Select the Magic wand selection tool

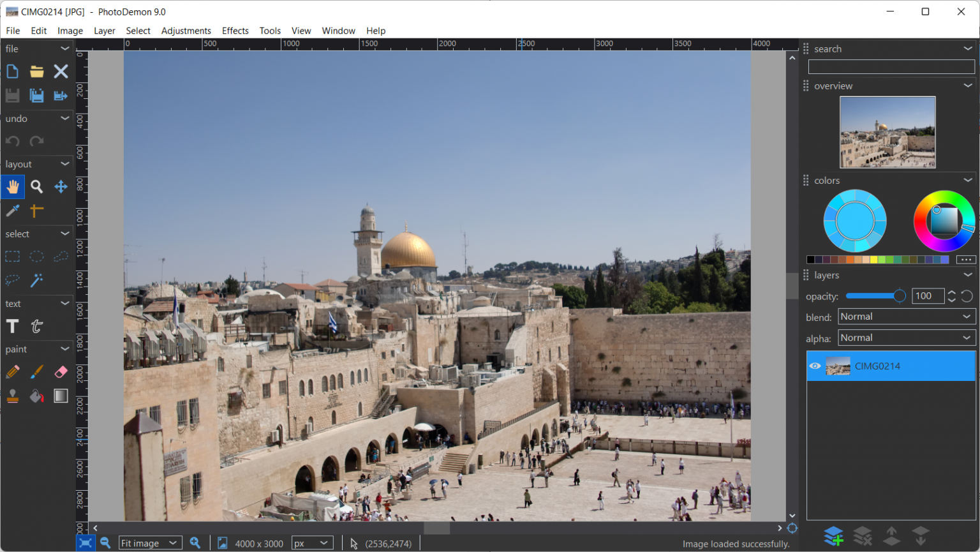[x=36, y=280]
